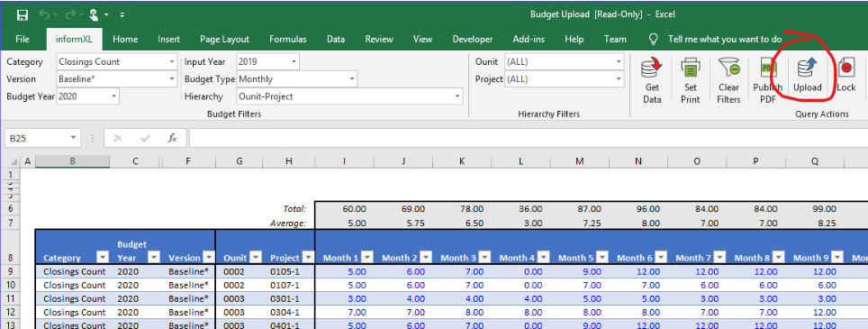The width and height of the screenshot is (868, 329).
Task: Click the Undo arrow icon
Action: click(x=44, y=15)
